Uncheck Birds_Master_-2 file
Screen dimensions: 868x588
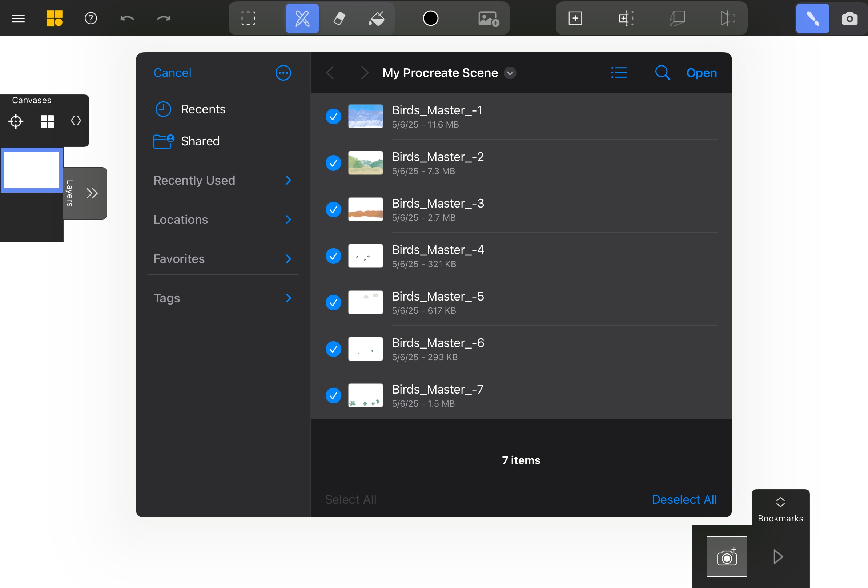coord(333,163)
